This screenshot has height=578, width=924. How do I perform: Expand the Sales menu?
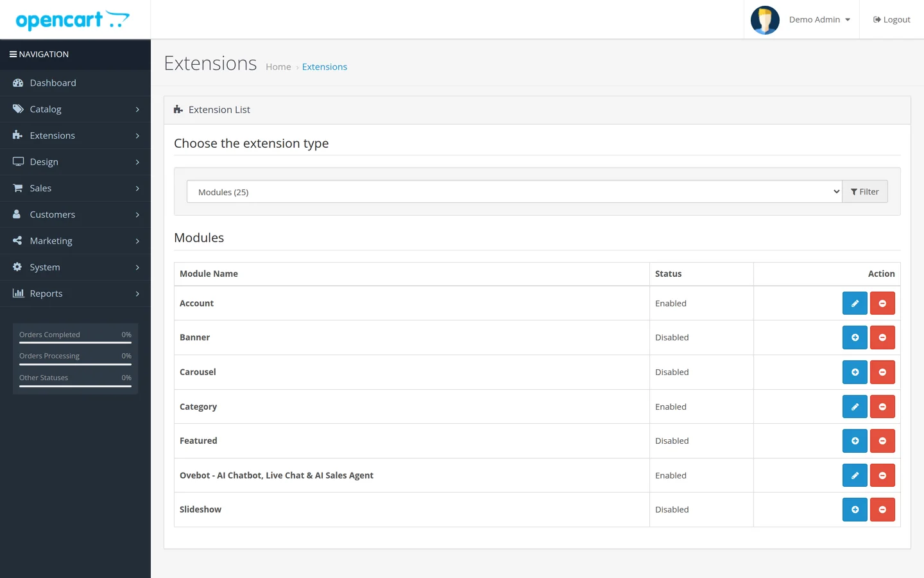75,188
